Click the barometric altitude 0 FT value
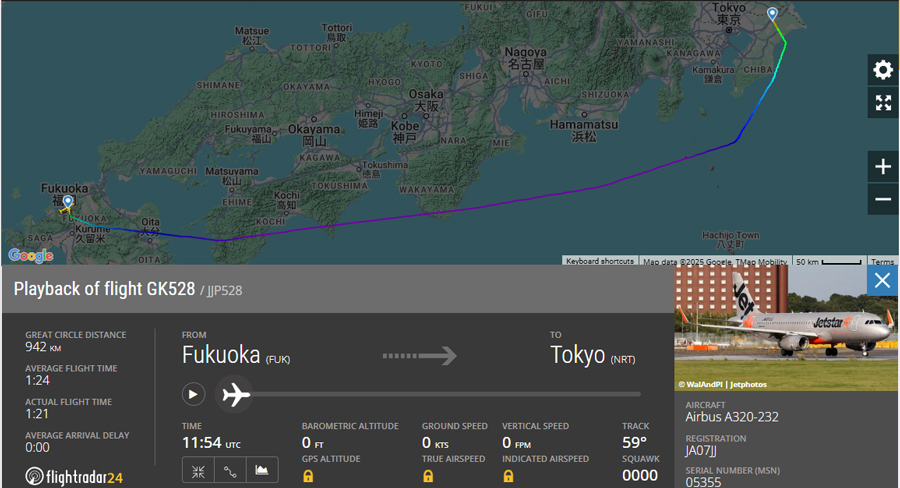This screenshot has width=900, height=488. 313,443
